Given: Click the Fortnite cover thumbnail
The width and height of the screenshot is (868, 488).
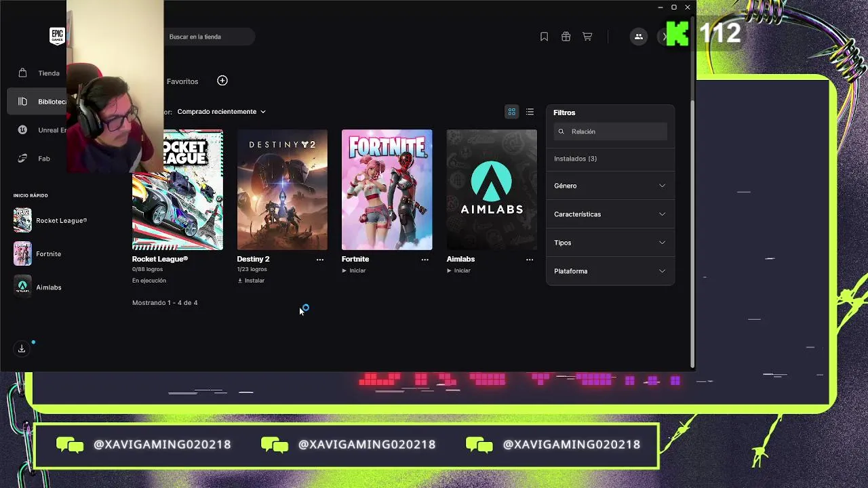Looking at the screenshot, I should pos(387,190).
